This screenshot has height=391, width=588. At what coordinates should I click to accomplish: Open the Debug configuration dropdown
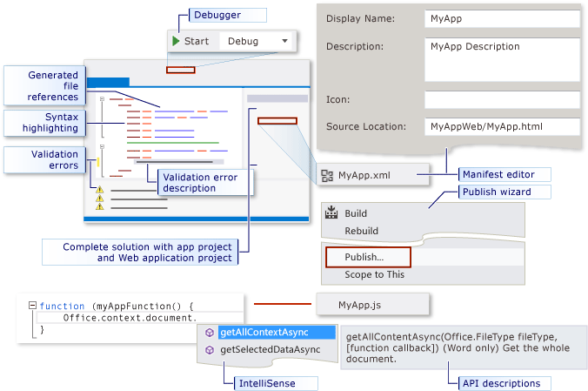point(284,41)
